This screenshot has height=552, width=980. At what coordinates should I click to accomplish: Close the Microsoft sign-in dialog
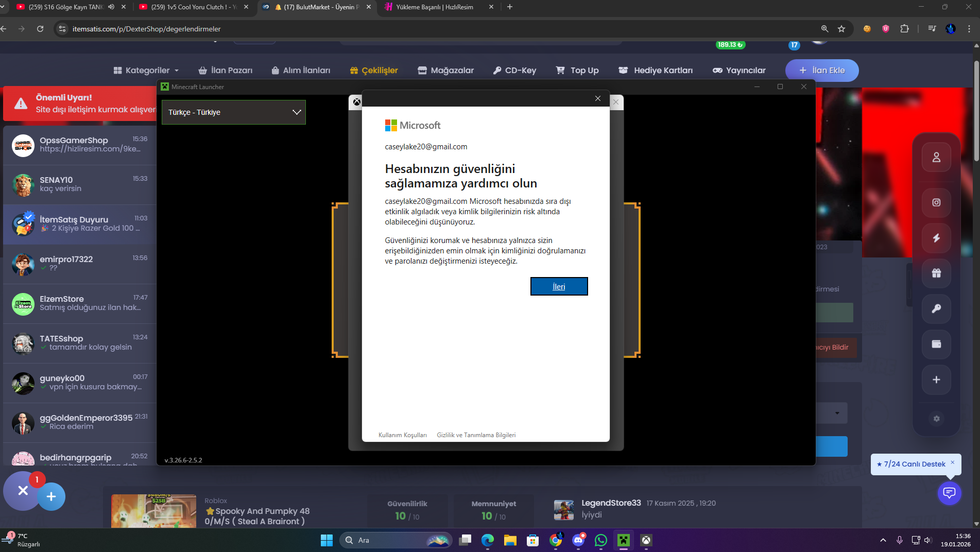click(x=597, y=98)
